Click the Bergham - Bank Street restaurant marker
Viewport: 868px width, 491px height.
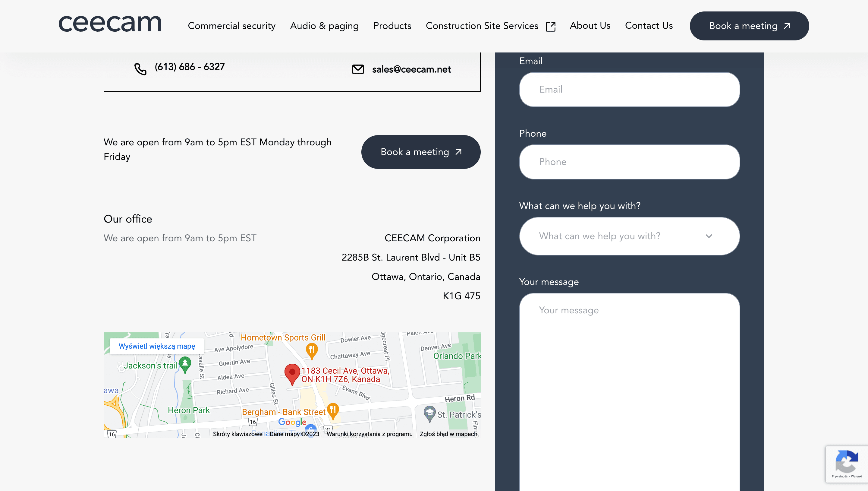(x=333, y=411)
